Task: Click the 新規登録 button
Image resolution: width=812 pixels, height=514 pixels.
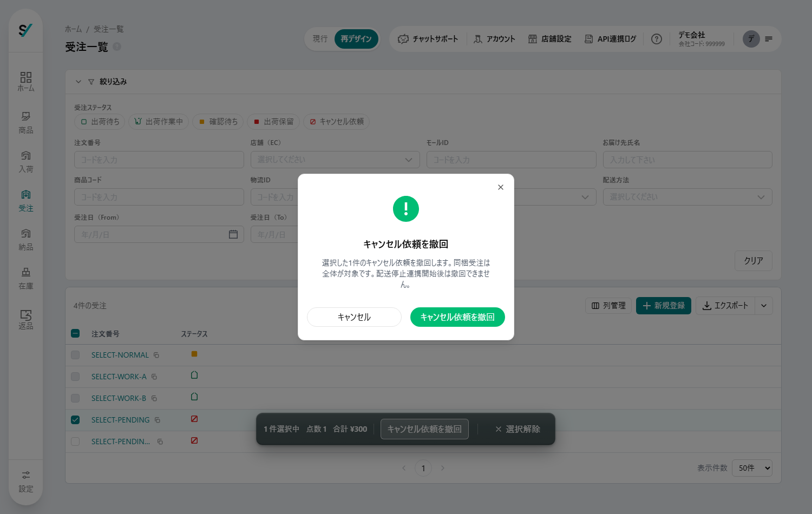Action: pos(663,306)
